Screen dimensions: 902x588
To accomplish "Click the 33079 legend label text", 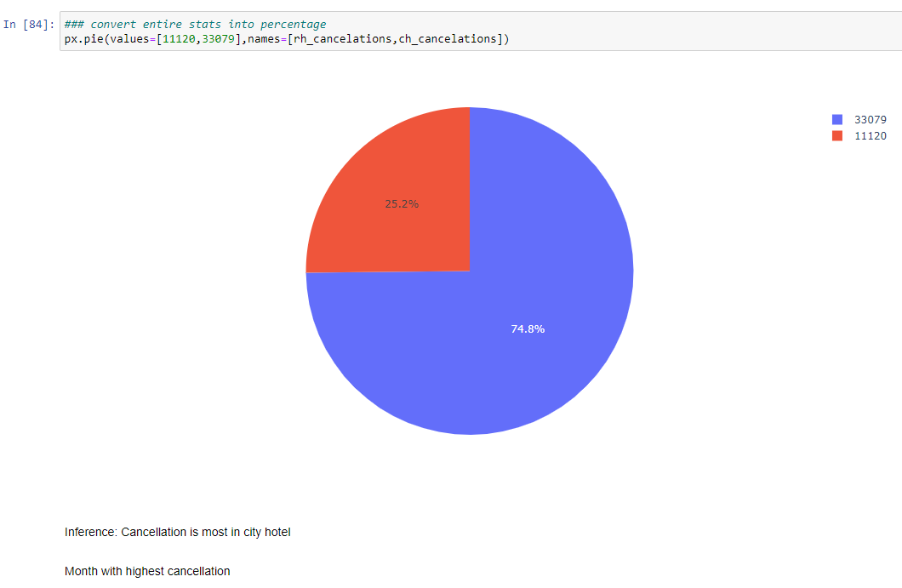I will [x=872, y=119].
